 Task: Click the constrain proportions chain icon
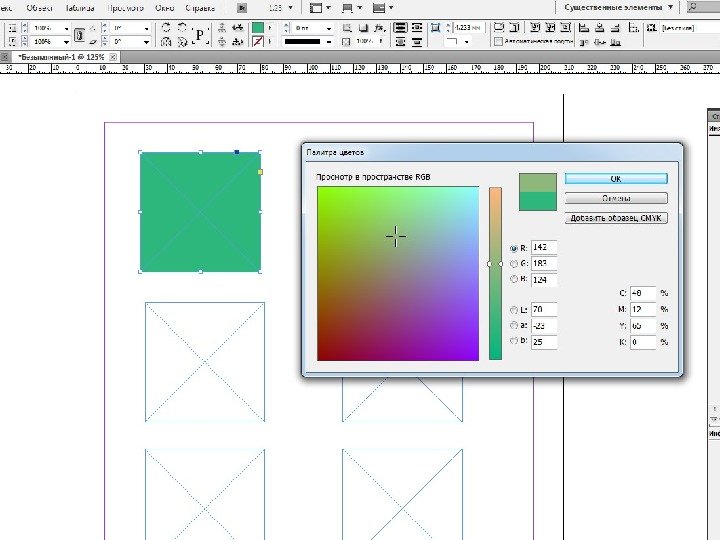[x=79, y=35]
